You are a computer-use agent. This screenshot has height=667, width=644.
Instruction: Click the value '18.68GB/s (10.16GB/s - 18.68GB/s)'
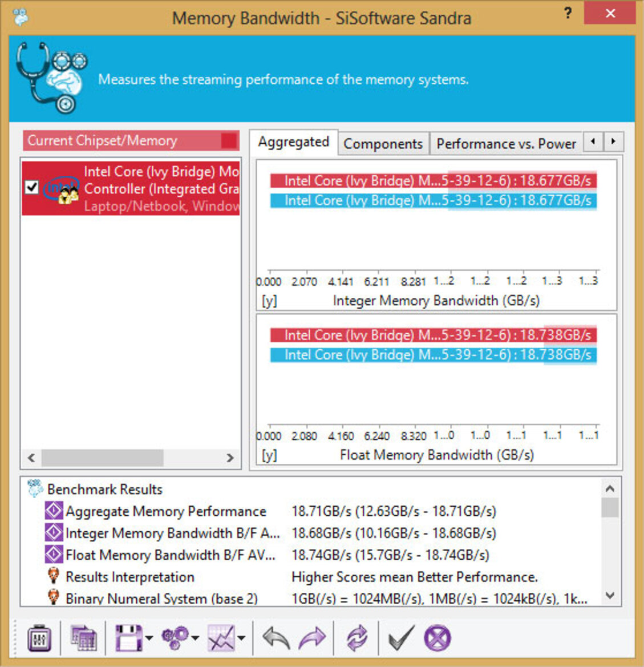[394, 533]
